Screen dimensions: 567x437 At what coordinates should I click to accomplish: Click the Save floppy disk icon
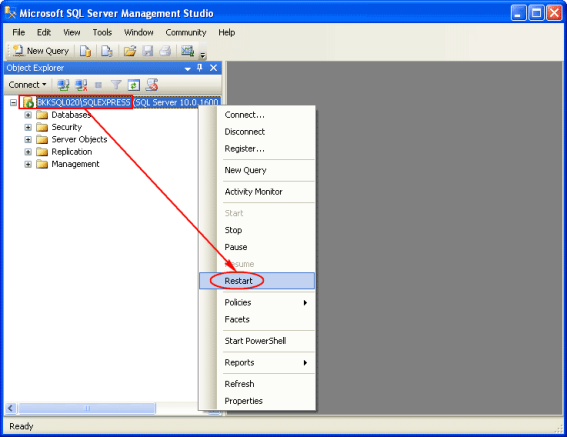point(148,51)
